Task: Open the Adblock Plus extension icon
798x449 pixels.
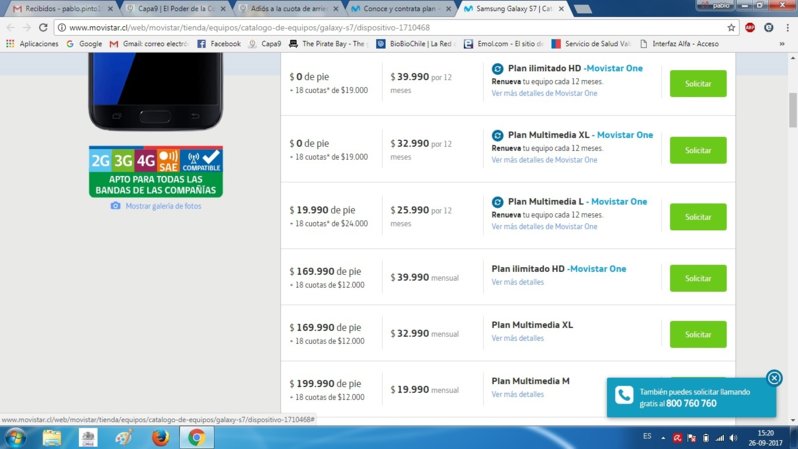Action: click(x=750, y=27)
